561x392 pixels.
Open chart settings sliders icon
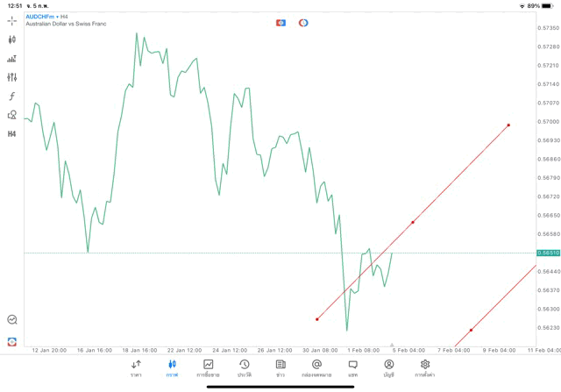(x=12, y=77)
